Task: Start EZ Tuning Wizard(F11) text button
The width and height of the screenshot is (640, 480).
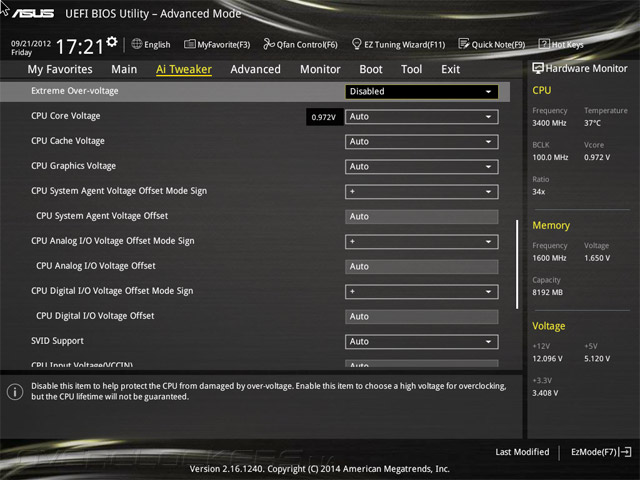Action: (404, 44)
